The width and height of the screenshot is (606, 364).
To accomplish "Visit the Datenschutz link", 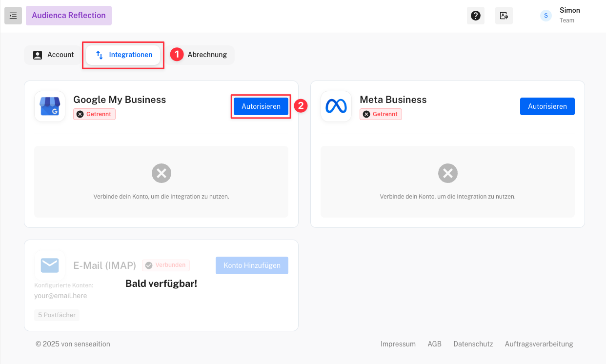I will [473, 344].
